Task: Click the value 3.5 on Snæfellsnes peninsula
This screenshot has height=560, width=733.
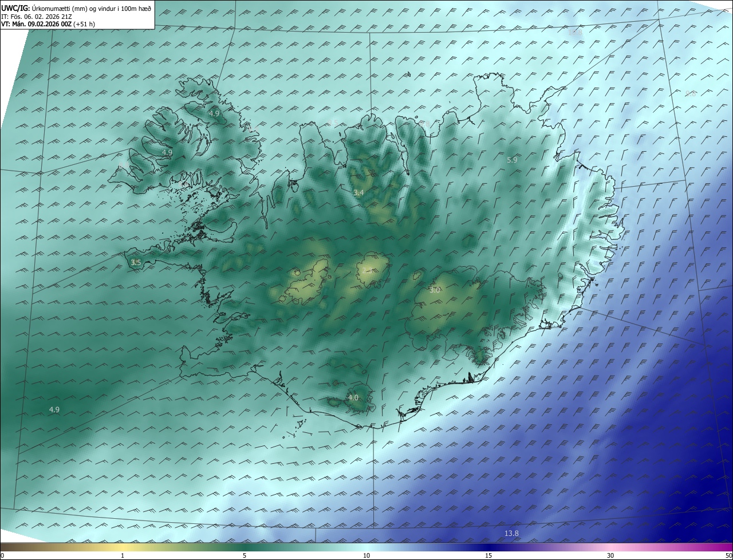Action: click(x=136, y=262)
